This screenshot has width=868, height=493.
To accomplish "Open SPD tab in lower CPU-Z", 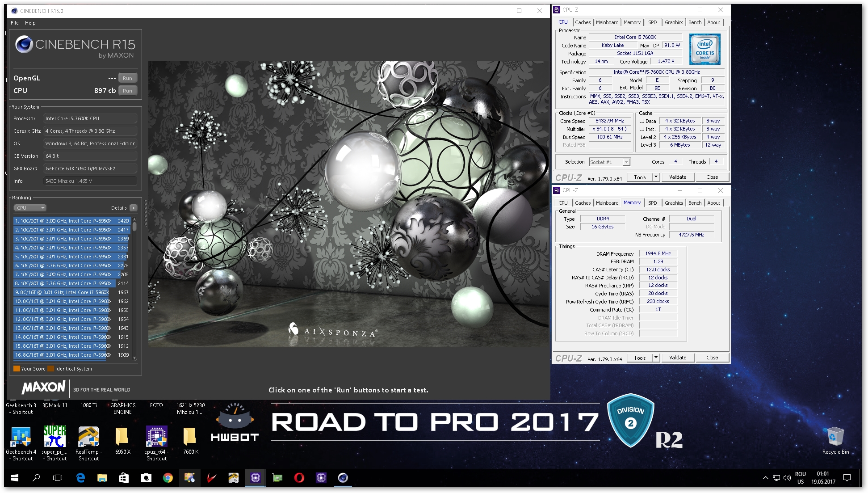I will (x=652, y=203).
